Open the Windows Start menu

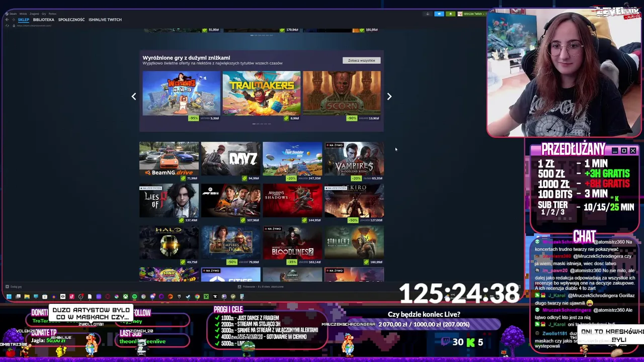point(9,297)
